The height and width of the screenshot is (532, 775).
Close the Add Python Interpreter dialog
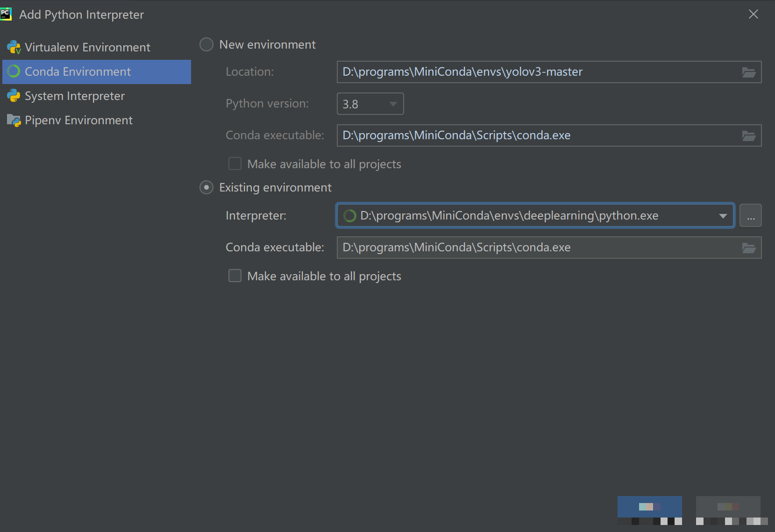coord(753,14)
